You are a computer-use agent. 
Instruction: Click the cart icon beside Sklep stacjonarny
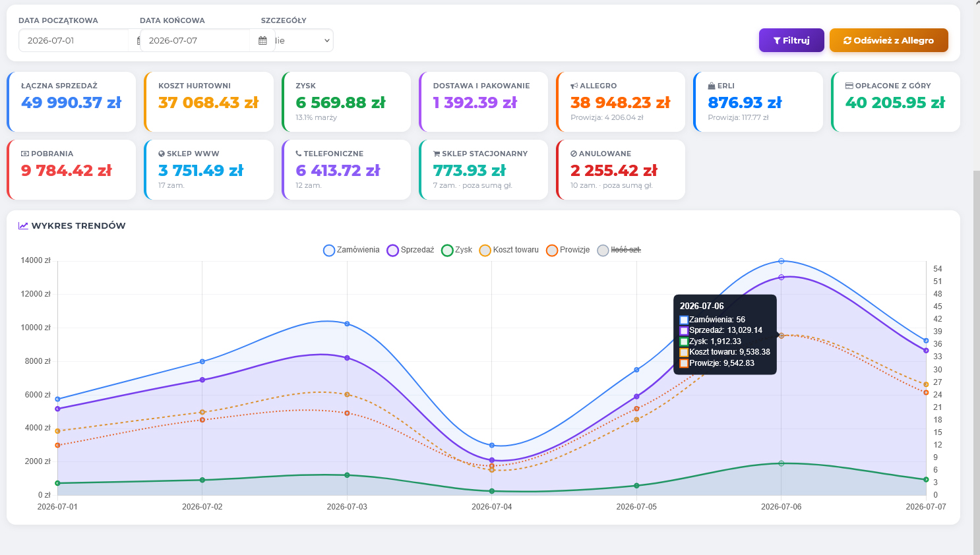[437, 154]
